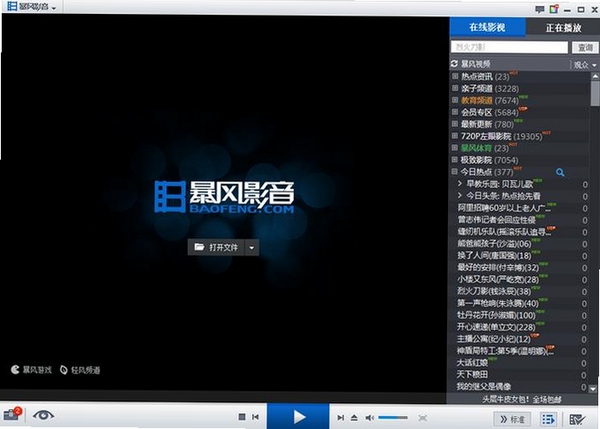The width and height of the screenshot is (600, 429).
Task: Click the 打开文件 button
Action: coord(217,247)
